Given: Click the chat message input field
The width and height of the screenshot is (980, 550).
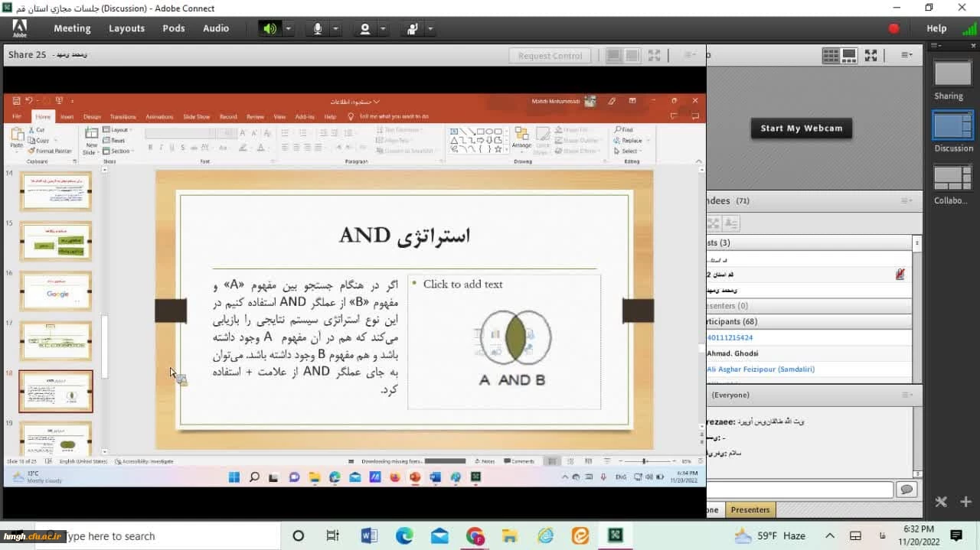Looking at the screenshot, I should 799,490.
